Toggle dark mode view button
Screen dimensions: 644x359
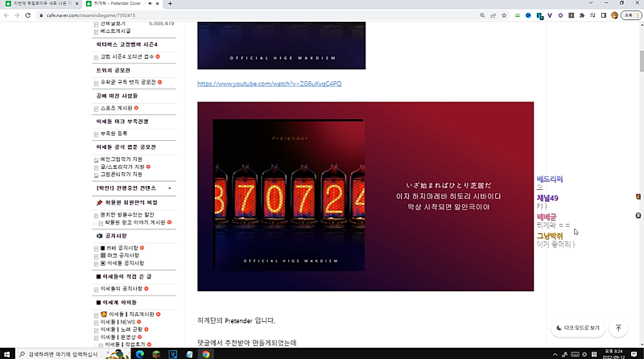[578, 328]
